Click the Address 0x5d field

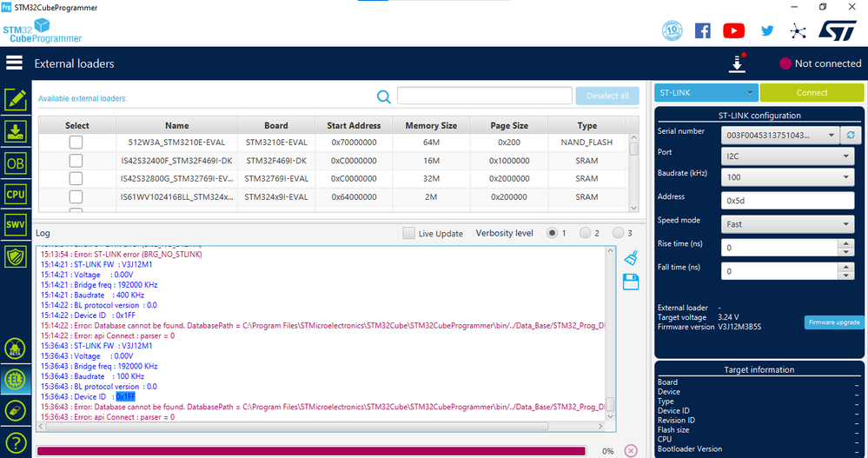[x=787, y=201]
